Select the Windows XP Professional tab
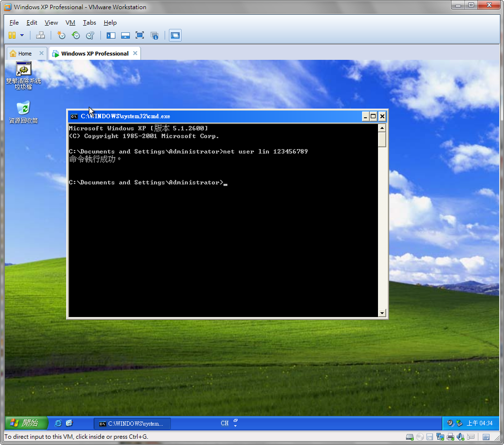The width and height of the screenshot is (504, 445). pyautogui.click(x=95, y=54)
